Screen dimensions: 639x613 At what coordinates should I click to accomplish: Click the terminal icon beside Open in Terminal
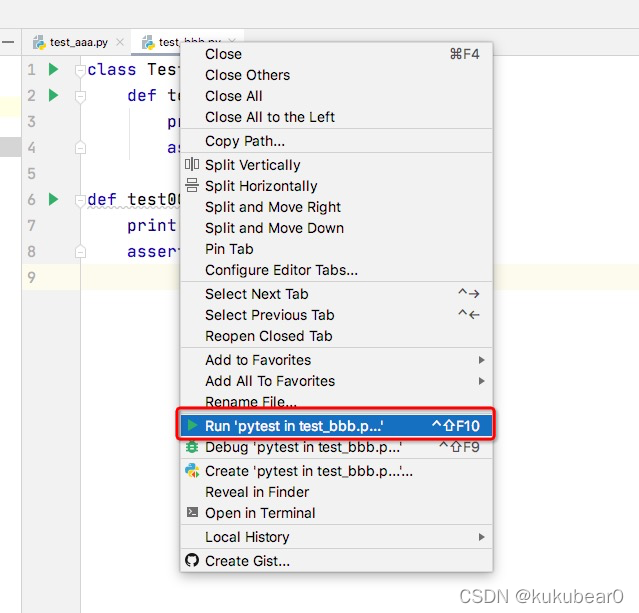(192, 512)
